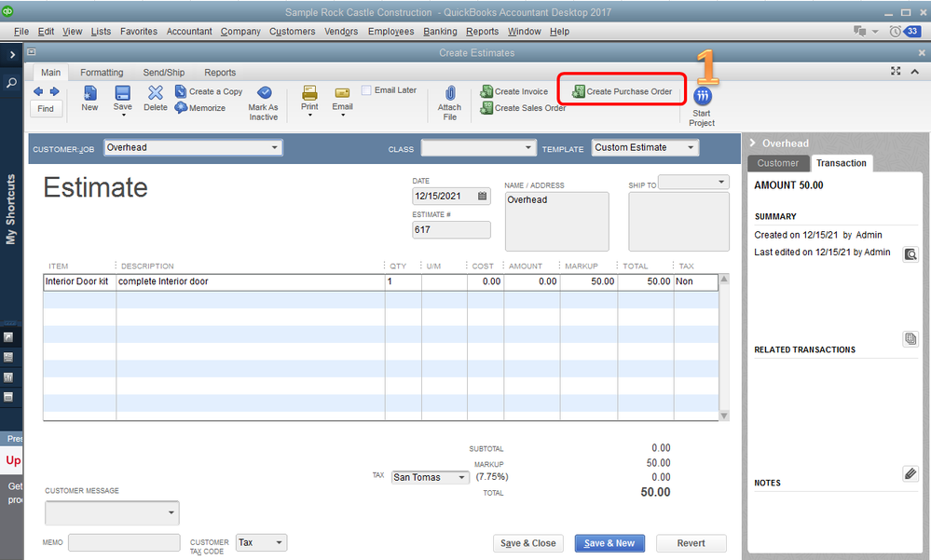Open the Template dropdown
The image size is (931, 560).
coord(691,147)
